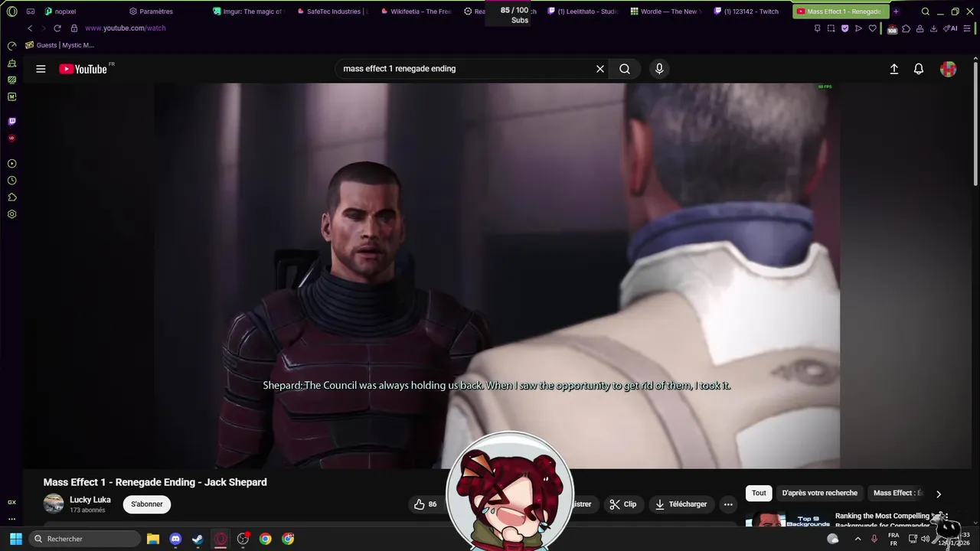Open the player arrow icon in address bar

858,28
